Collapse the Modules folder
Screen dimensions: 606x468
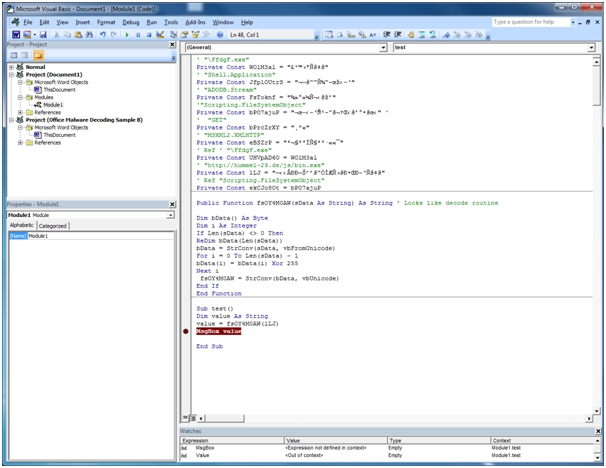click(20, 97)
